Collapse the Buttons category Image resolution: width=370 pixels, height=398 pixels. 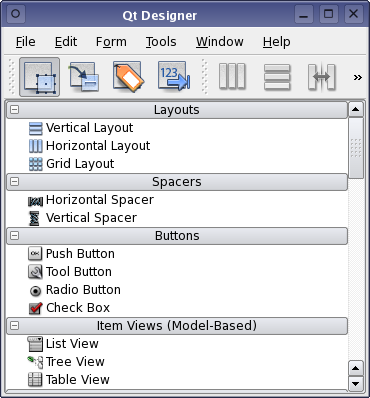point(14,236)
